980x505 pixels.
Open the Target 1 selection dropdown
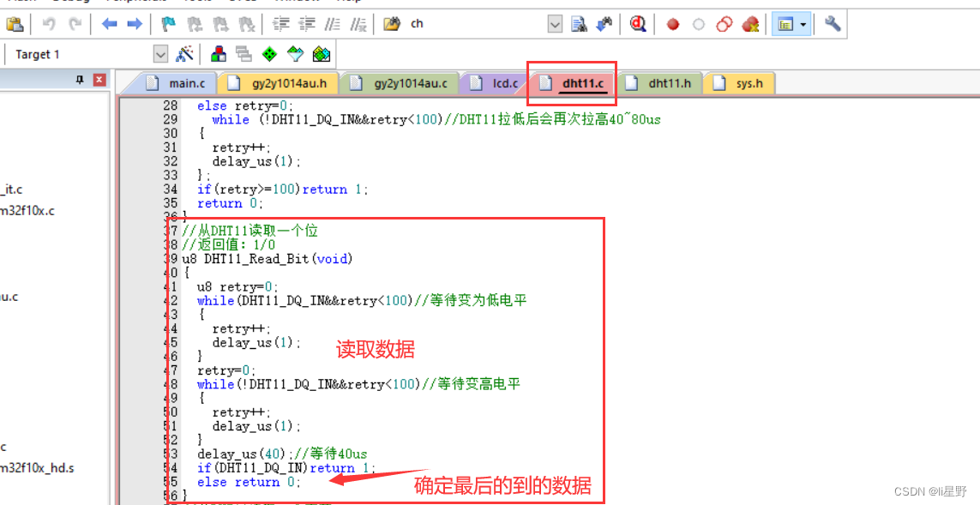pyautogui.click(x=160, y=53)
